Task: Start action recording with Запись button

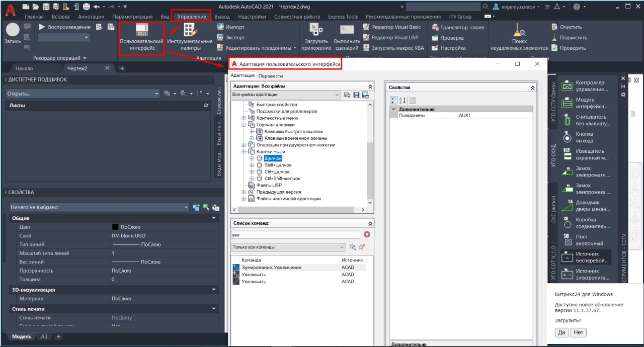Action: (13, 33)
